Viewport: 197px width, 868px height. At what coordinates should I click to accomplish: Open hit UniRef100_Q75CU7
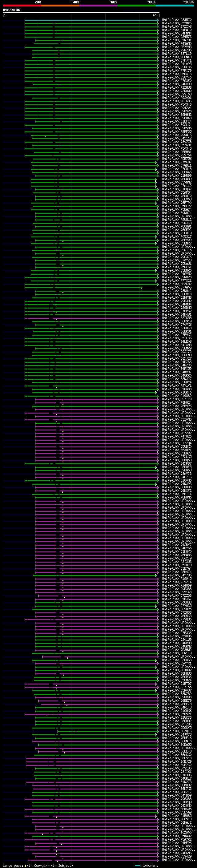[177, 162]
